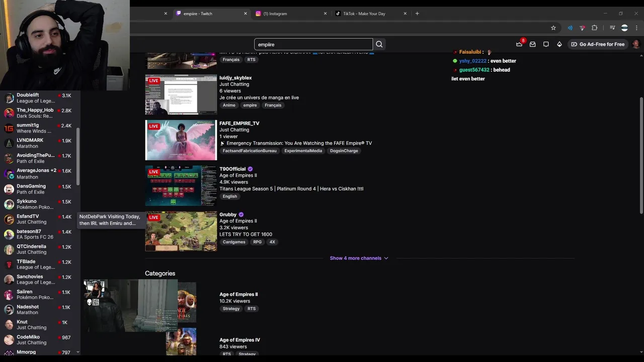Image resolution: width=644 pixels, height=362 pixels.
Task: Open luidjy_skyblex live stream thumbnail
Action: tap(181, 95)
